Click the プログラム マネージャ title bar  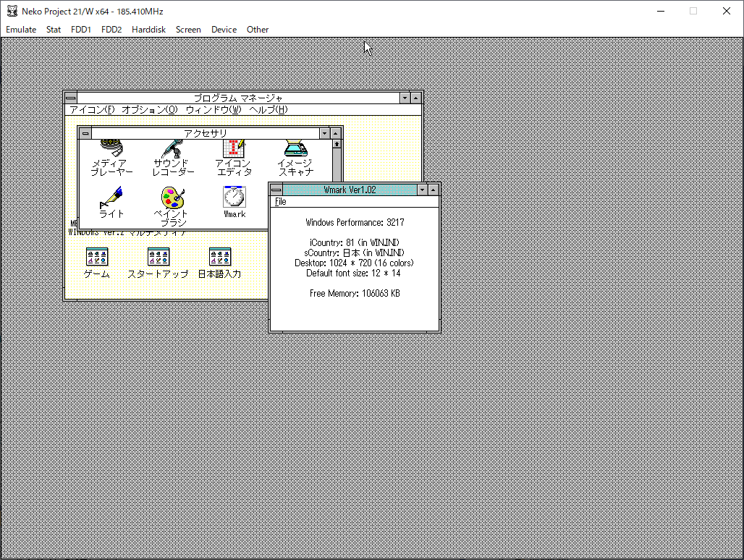(x=237, y=98)
